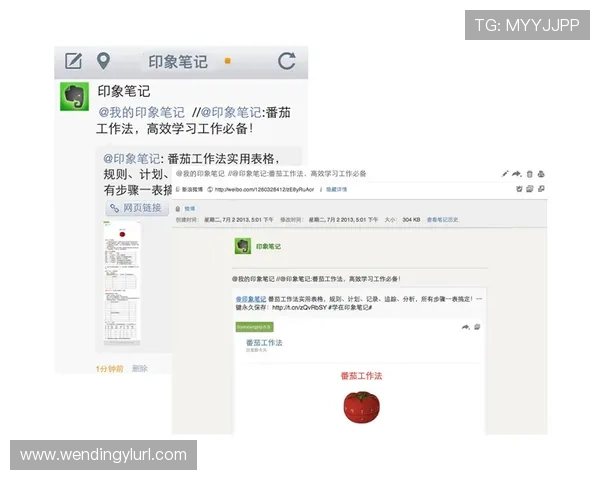Tap the Evernote elephant avatar in the Weibo post
This screenshot has height=480, width=600.
click(75, 96)
